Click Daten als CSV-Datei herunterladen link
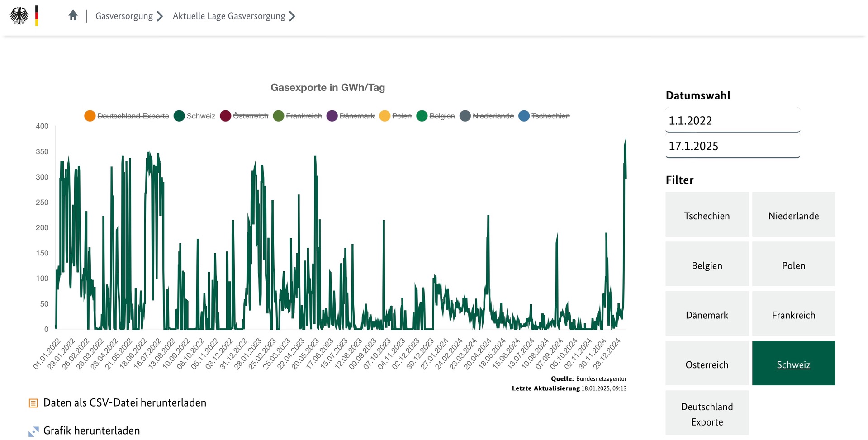The image size is (868, 440). (125, 403)
